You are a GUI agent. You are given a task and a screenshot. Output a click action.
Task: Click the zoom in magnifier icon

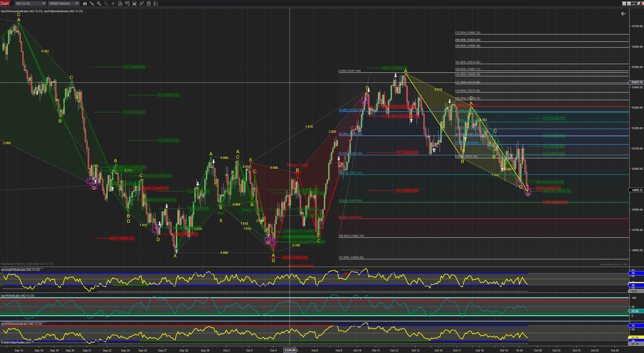99,4
